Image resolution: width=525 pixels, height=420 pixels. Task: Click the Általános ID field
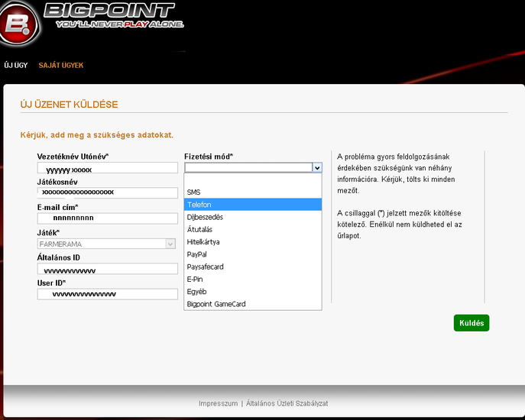pyautogui.click(x=107, y=269)
